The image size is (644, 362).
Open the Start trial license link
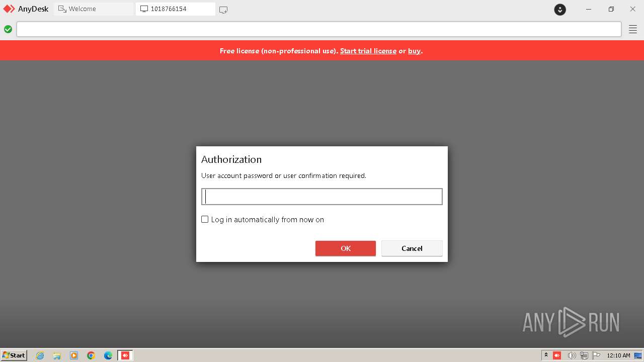coord(368,51)
